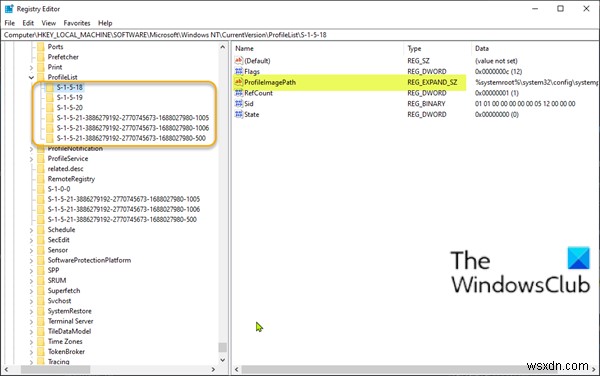Screen dimensions: 600x376
Task: Open the View menu
Action: (x=49, y=23)
